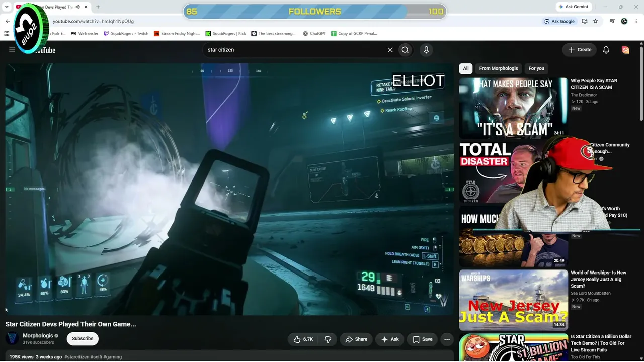644x362 pixels.
Task: Go back with the browser back arrow
Action: click(x=8, y=21)
